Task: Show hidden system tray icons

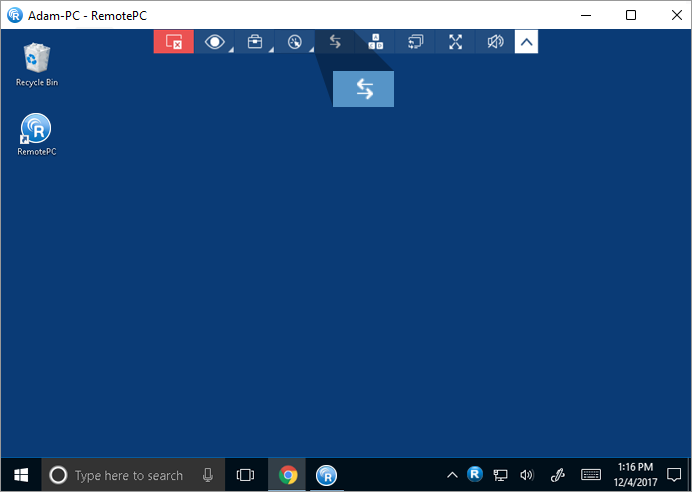Action: pyautogui.click(x=452, y=475)
